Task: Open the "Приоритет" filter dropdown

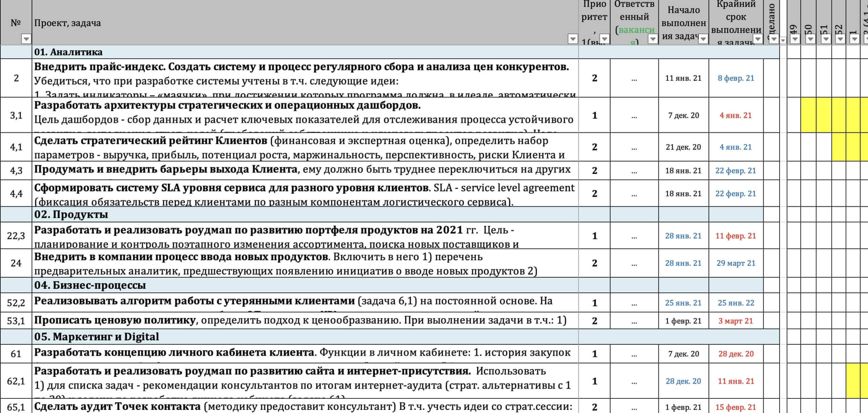Action: pos(605,39)
